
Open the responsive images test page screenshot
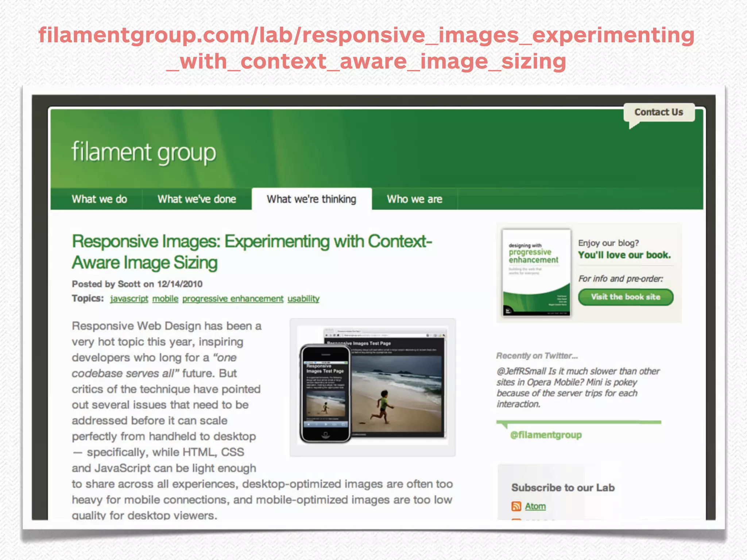[372, 387]
